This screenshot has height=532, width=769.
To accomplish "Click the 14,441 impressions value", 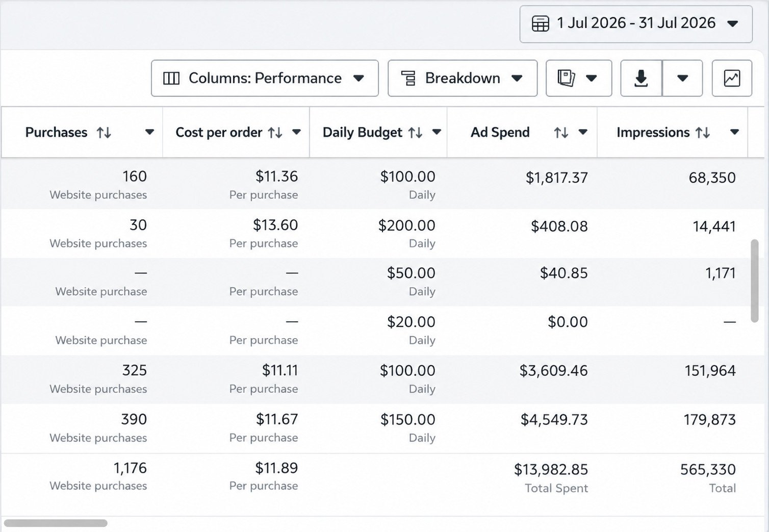I will (x=714, y=226).
